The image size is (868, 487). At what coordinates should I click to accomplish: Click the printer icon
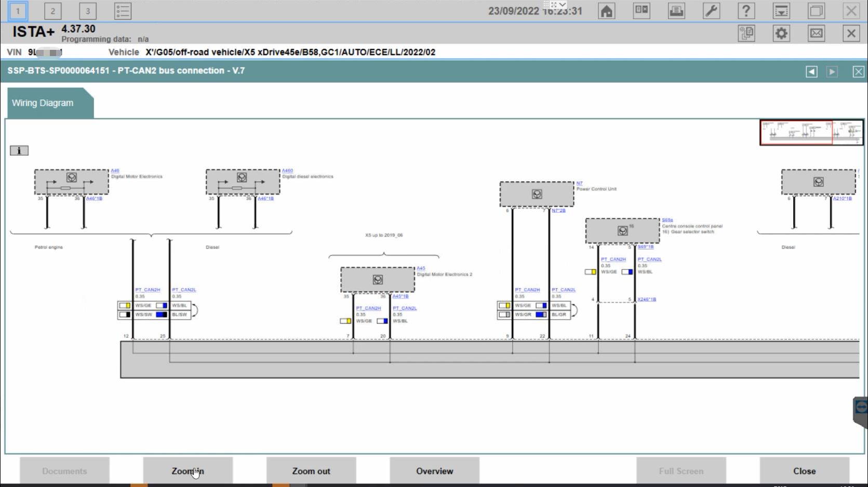point(676,11)
